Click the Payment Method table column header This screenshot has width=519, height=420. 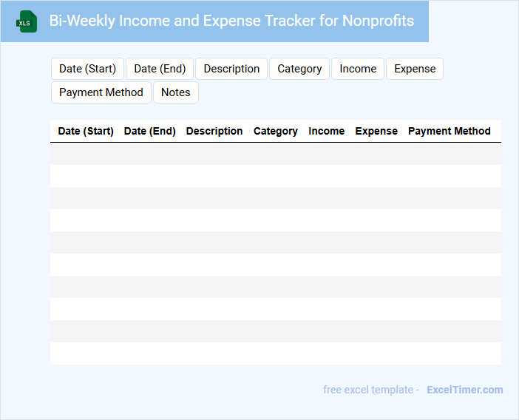click(450, 131)
